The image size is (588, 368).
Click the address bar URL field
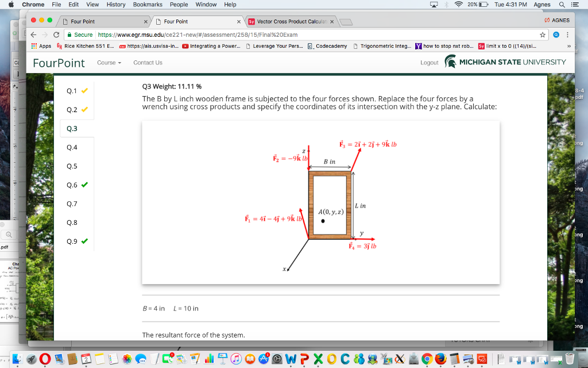pos(305,34)
